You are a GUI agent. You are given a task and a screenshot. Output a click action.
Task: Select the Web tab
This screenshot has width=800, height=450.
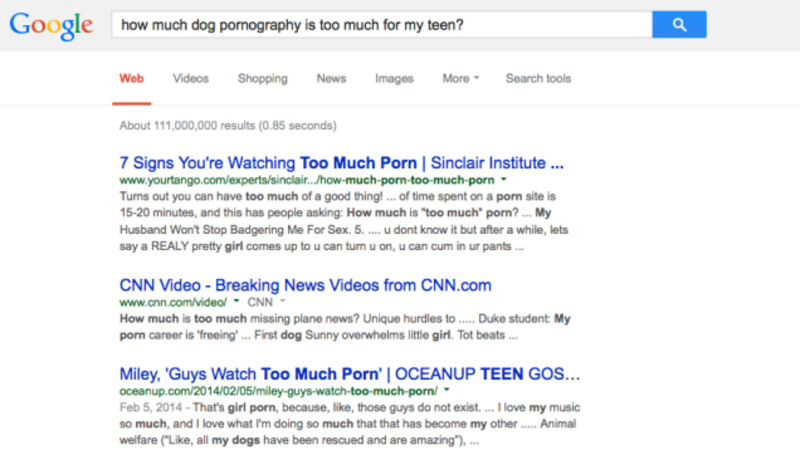pyautogui.click(x=130, y=79)
